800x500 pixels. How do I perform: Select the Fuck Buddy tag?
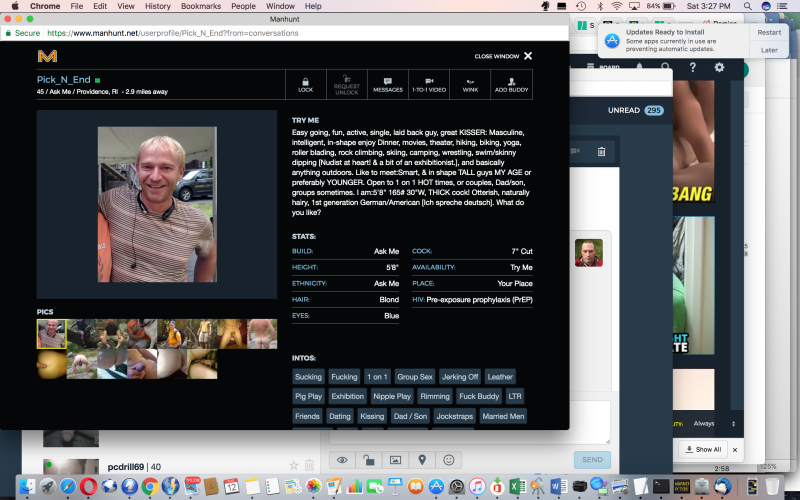pyautogui.click(x=479, y=396)
